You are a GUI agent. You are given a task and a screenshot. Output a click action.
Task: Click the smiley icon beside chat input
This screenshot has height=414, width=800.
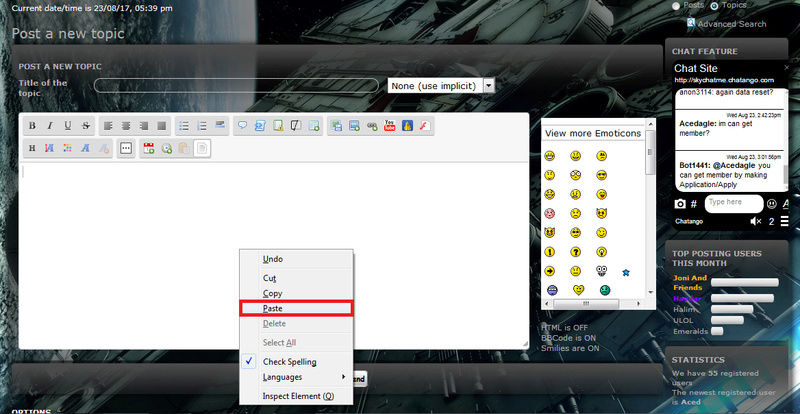coord(772,203)
